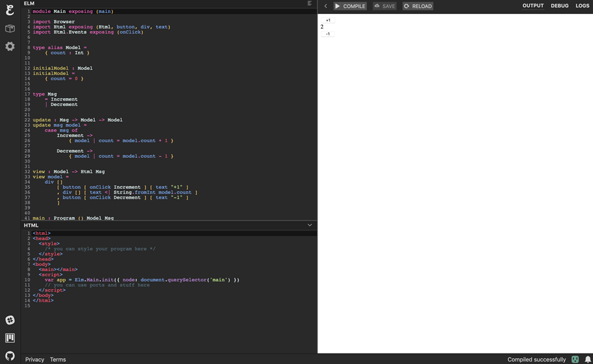Screen dimensions: 593x364
Task: Click the 'case msg of' line
Action: pyautogui.click(x=61, y=130)
